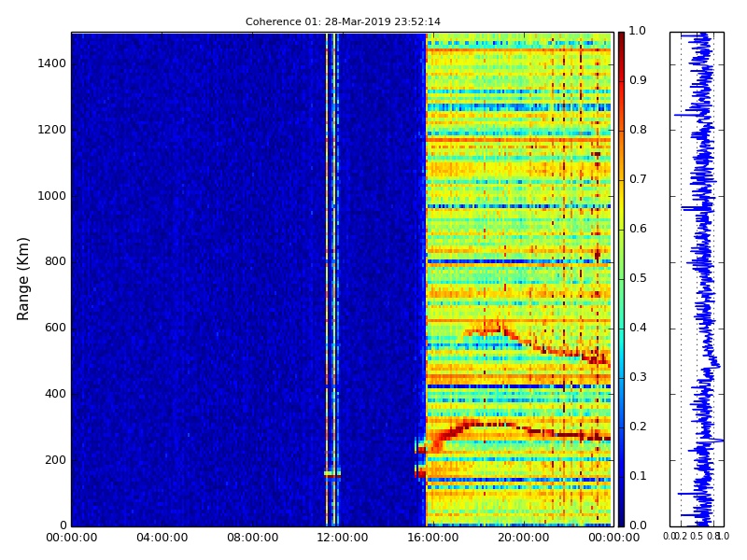The height and width of the screenshot is (560, 747).
Task: Click the 0.3 colorbar tick label
Action: (638, 377)
